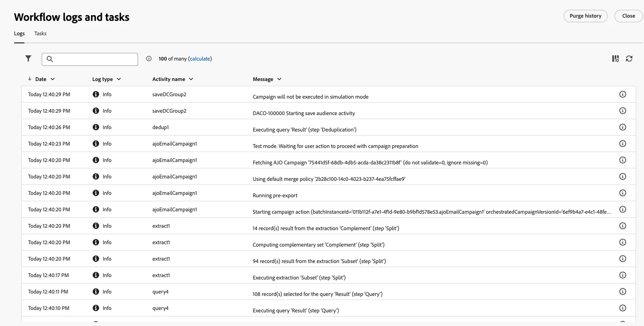Screen dimensions: 644x326
Task: Show details for 'Executing extraction Subset' row
Action: [623, 275]
